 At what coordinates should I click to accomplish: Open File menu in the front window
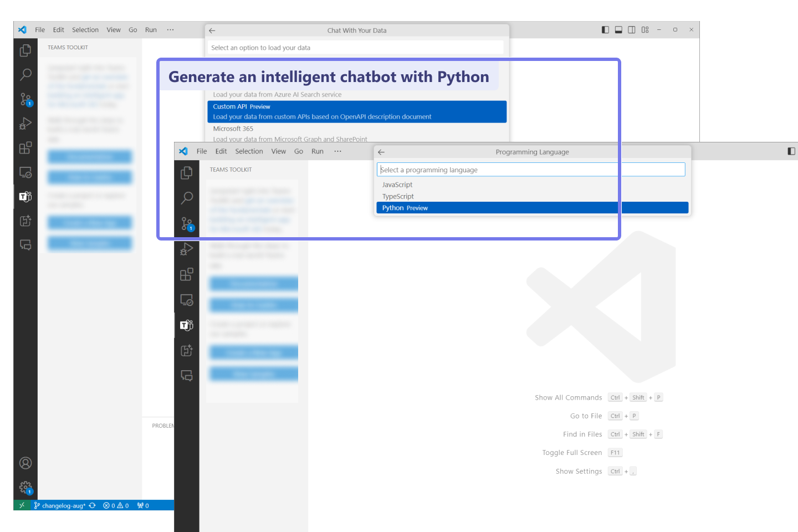[202, 151]
